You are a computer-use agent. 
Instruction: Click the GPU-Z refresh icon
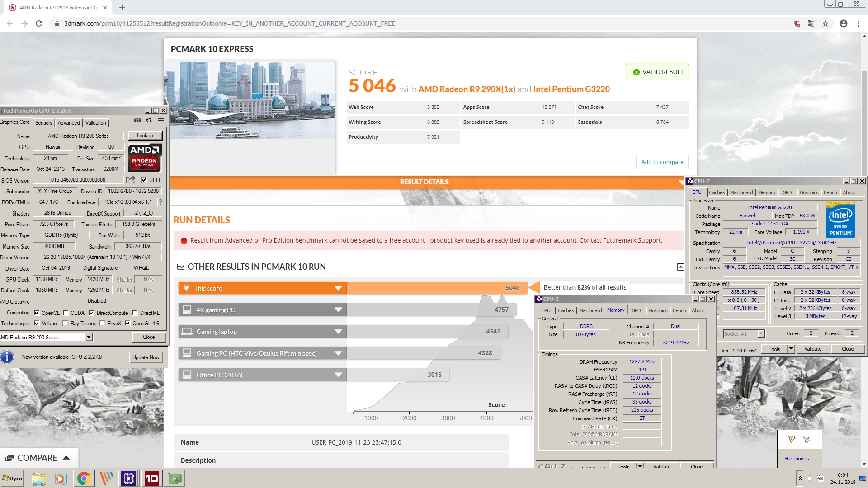[149, 121]
